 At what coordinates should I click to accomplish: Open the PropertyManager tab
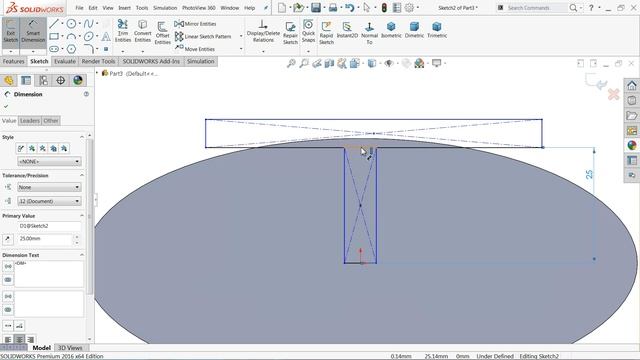pos(26,80)
